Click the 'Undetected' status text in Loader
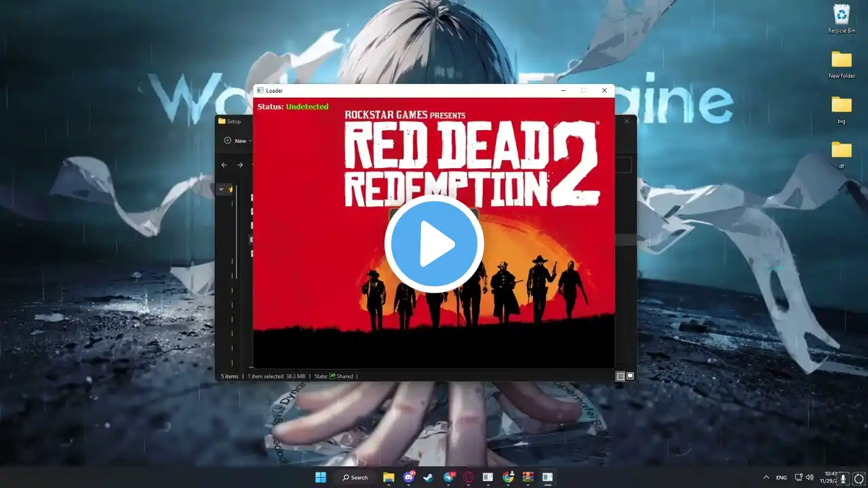 coord(307,106)
